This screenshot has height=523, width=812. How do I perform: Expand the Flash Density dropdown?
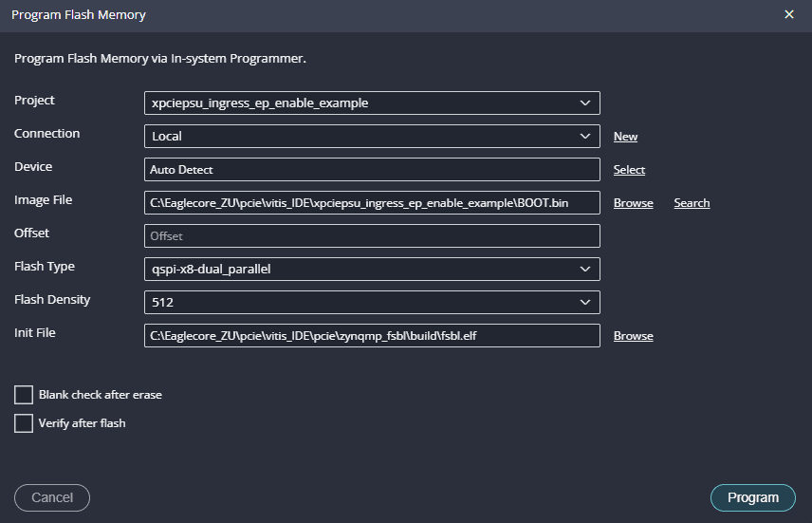point(371,302)
